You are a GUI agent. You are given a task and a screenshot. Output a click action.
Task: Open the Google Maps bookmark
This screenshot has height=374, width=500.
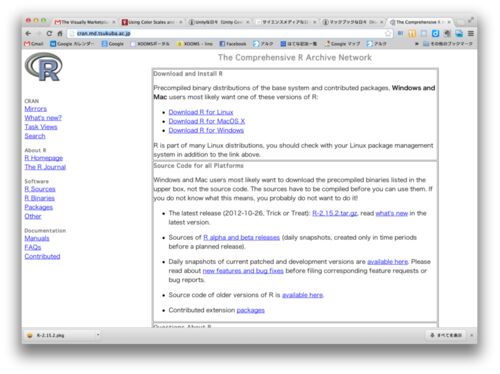(x=343, y=44)
